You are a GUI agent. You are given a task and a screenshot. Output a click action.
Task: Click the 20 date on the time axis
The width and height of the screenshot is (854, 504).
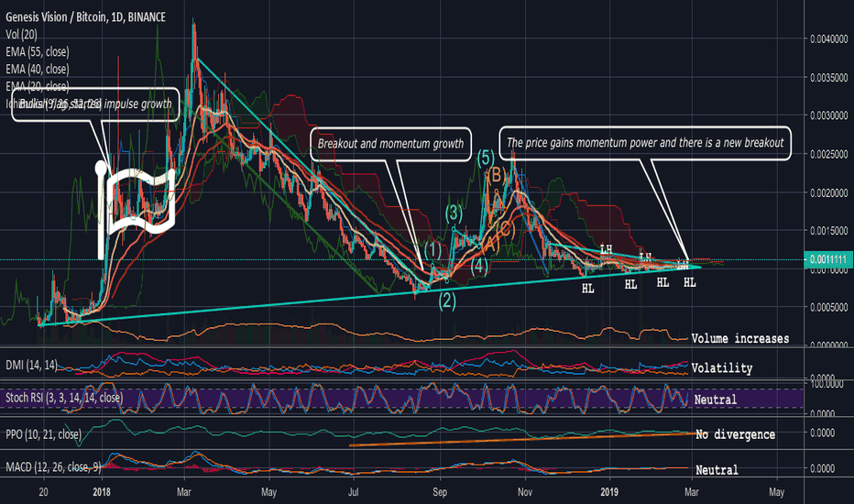43,492
